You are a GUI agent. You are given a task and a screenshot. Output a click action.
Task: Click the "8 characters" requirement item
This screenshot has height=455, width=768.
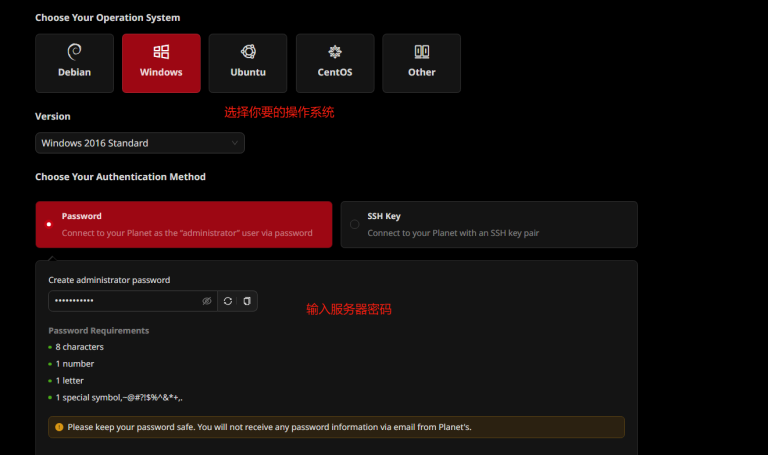(79, 347)
